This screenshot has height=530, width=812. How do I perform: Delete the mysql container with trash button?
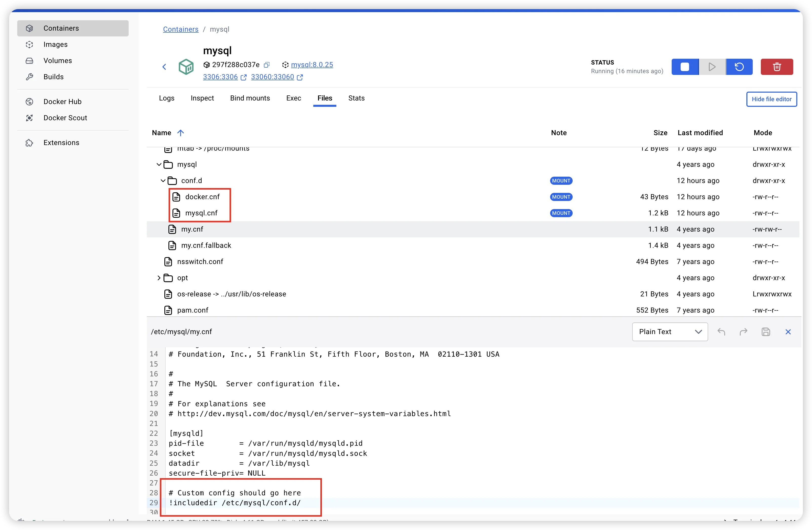(x=777, y=67)
